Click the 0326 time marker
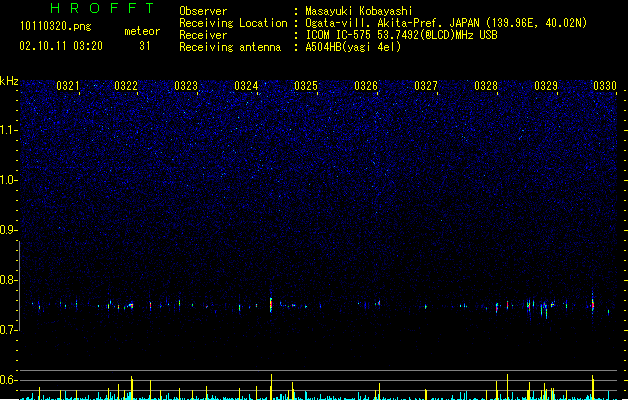The image size is (629, 400). pyautogui.click(x=366, y=86)
